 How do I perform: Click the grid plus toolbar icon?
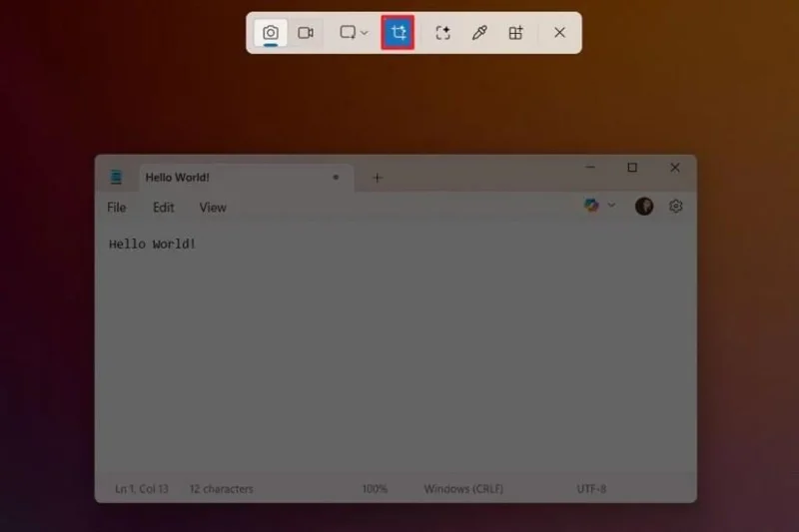pos(515,33)
